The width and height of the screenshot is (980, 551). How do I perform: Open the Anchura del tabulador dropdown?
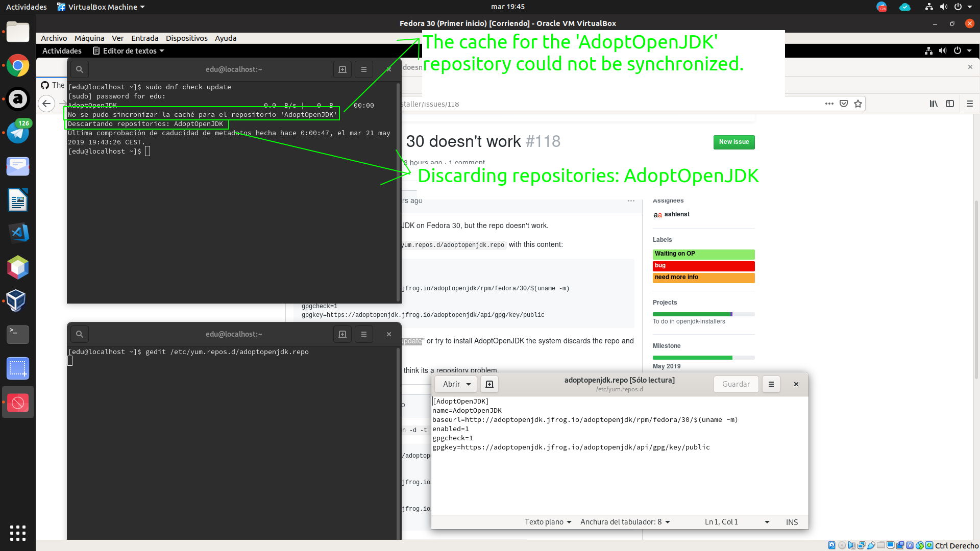[x=624, y=522]
